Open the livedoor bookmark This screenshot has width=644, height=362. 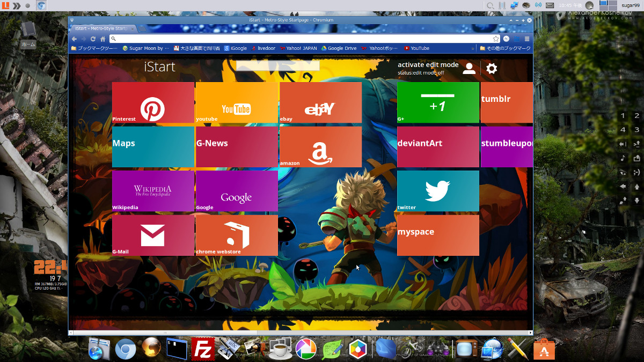[x=263, y=48]
